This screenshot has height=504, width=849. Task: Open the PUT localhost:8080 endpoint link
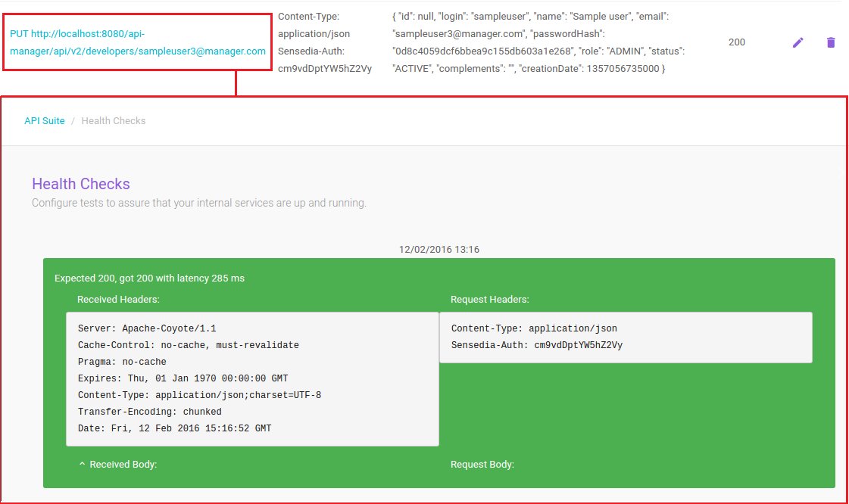tap(137, 42)
